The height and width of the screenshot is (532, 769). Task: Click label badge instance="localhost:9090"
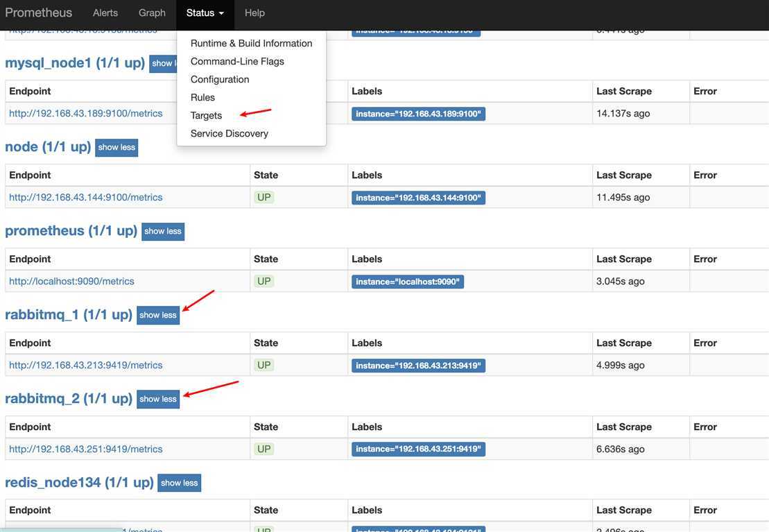[x=408, y=282]
